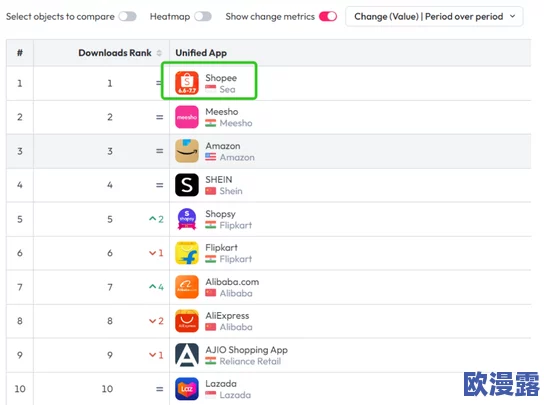The image size is (544, 405).
Task: Click the Unified App column header
Action: [x=201, y=53]
